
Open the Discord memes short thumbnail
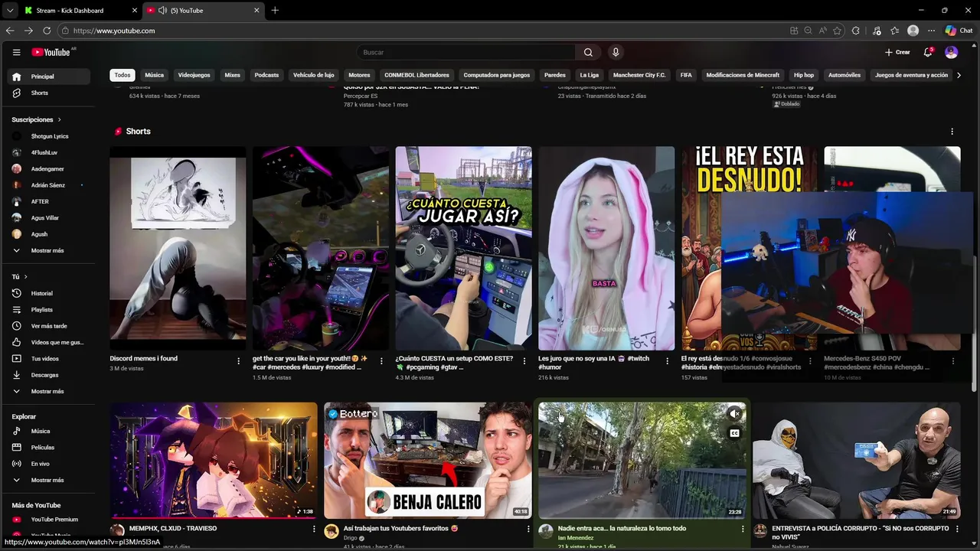click(178, 248)
